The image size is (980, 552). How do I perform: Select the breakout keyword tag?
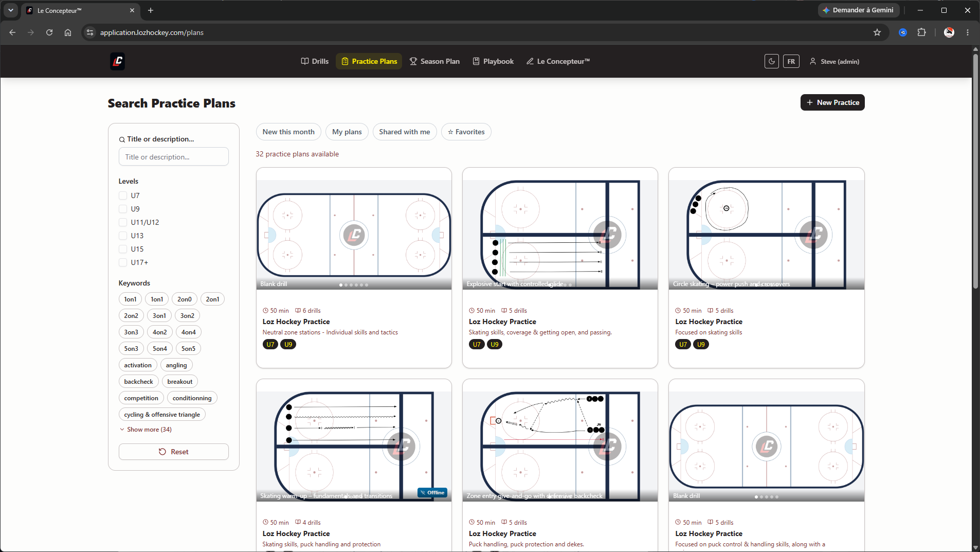[x=180, y=382]
